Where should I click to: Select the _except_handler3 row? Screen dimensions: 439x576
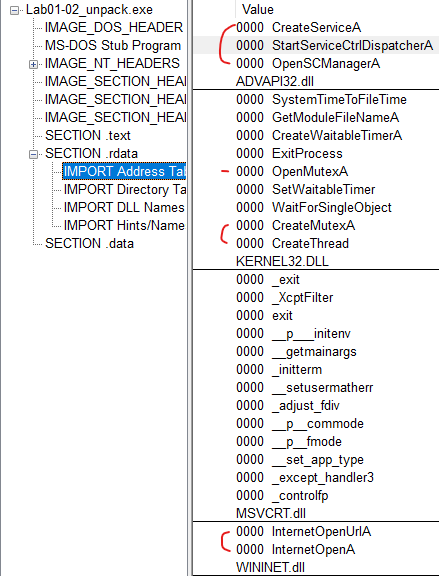click(316, 478)
